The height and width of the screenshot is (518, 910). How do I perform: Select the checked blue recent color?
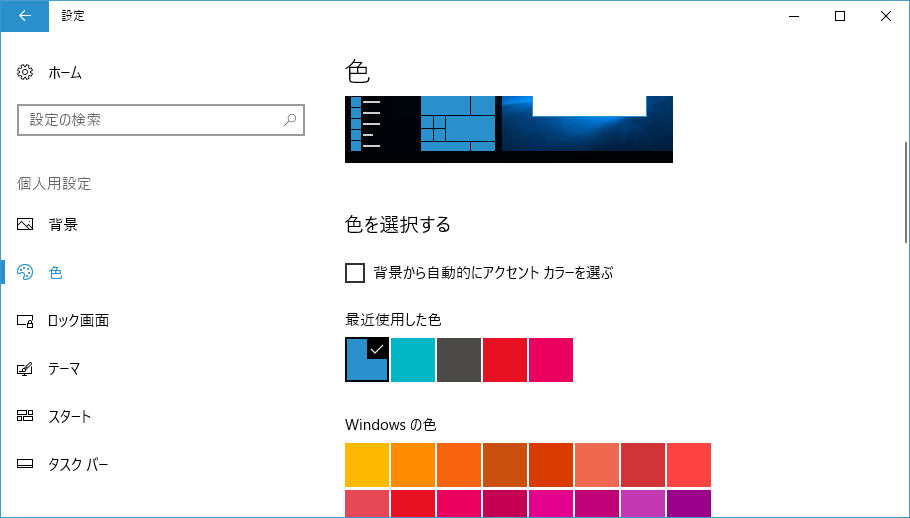(x=367, y=360)
